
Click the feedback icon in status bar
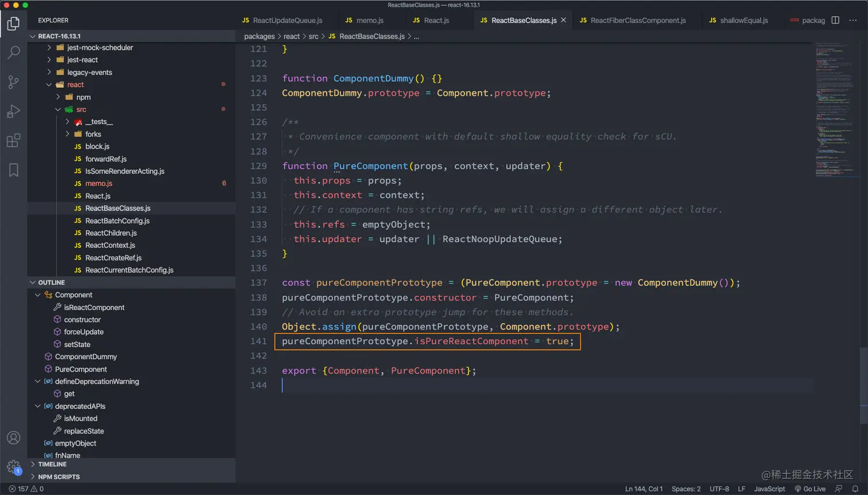pos(839,489)
